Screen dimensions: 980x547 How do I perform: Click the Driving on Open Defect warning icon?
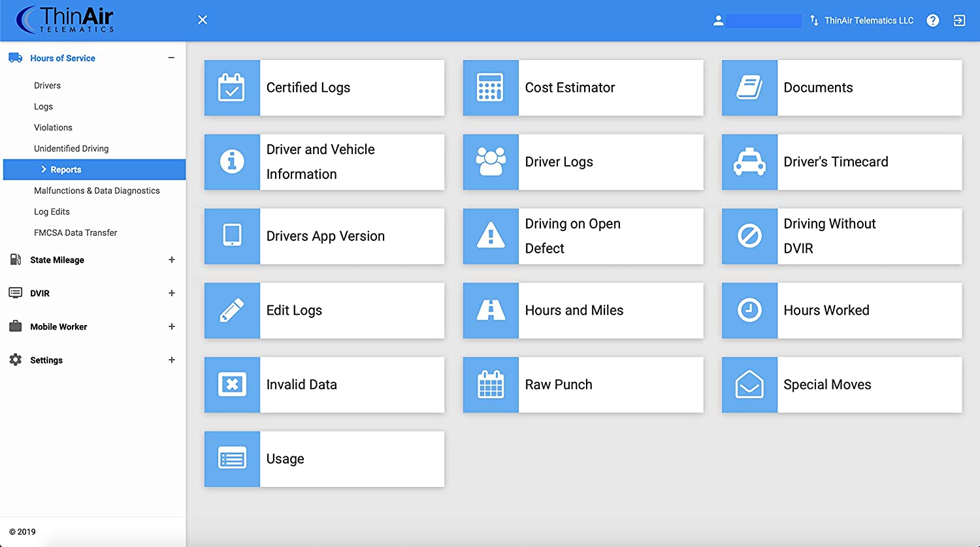491,236
